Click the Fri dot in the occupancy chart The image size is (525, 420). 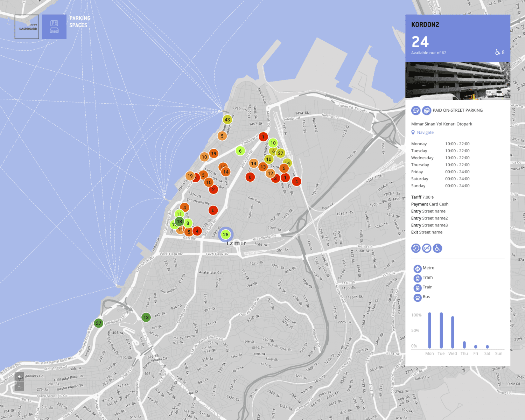coord(476,347)
